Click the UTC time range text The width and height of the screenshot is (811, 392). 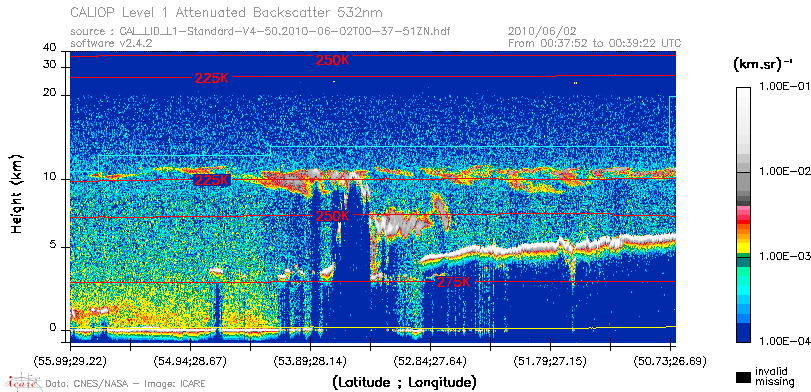coord(595,43)
